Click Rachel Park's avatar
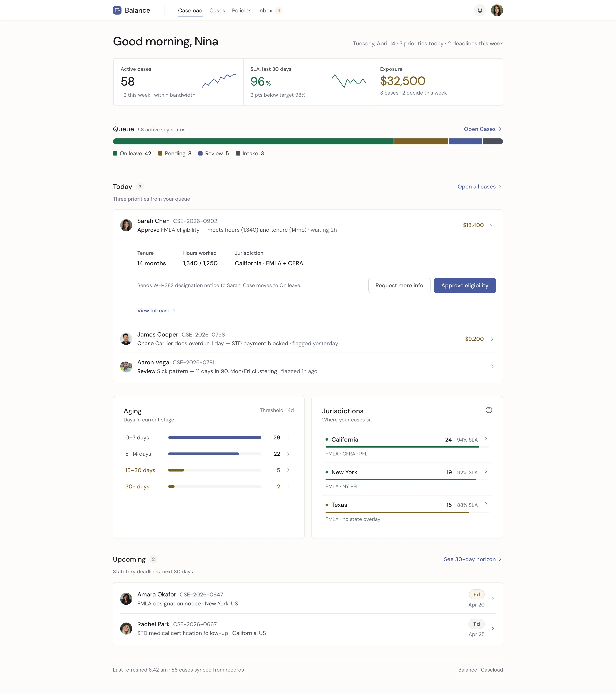This screenshot has width=616, height=694. point(126,629)
